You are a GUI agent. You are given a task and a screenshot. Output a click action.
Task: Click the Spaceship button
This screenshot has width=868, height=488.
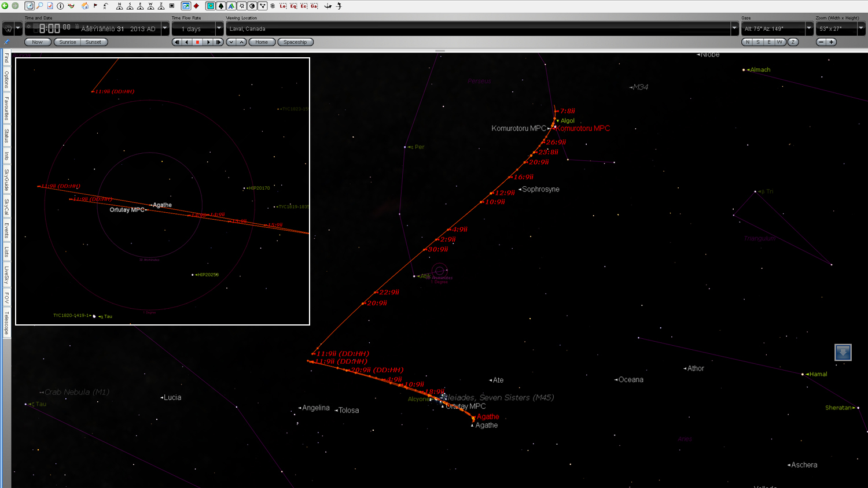(x=295, y=42)
